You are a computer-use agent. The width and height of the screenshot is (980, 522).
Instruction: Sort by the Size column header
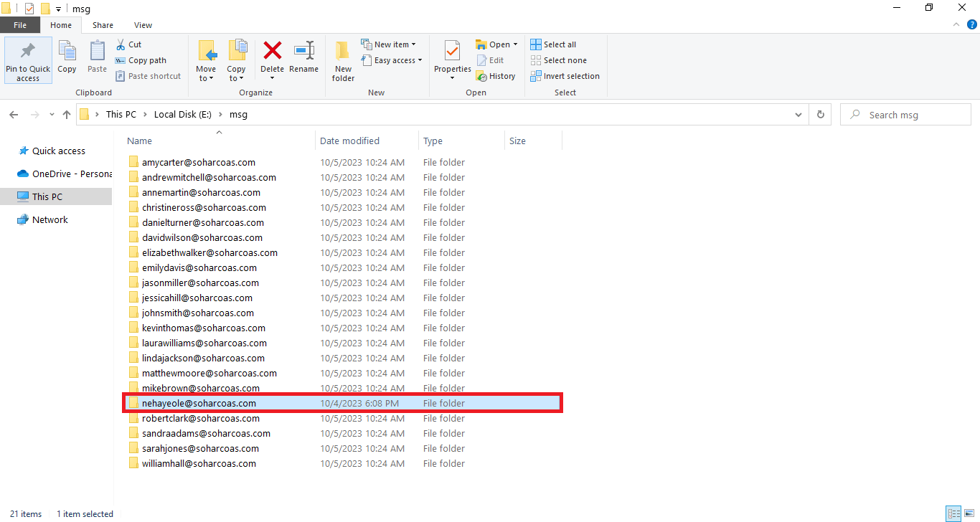pyautogui.click(x=533, y=141)
